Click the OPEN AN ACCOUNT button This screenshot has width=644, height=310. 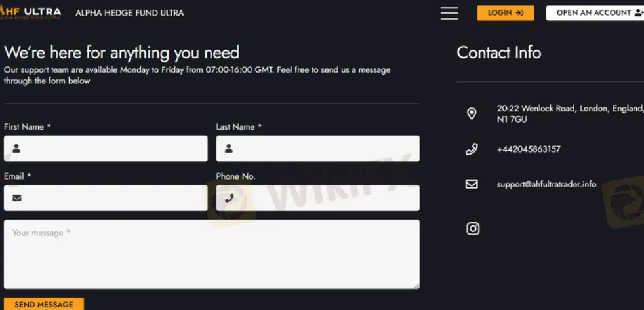(595, 12)
